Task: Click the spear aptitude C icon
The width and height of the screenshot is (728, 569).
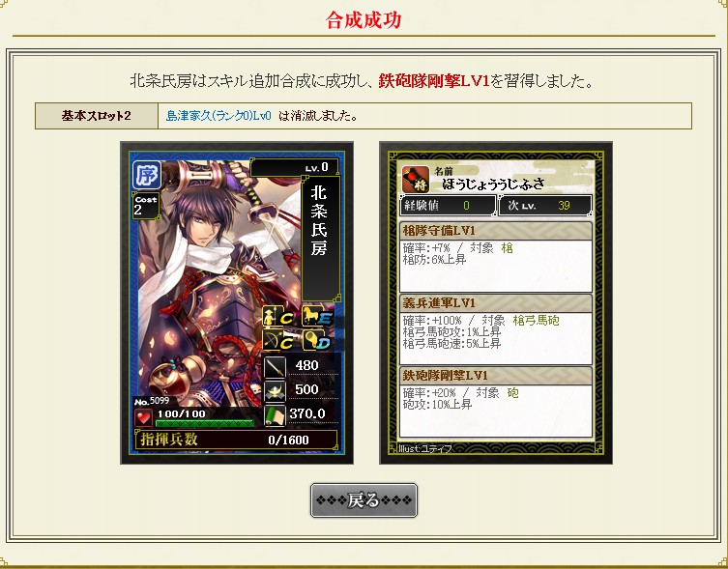Action: (278, 317)
